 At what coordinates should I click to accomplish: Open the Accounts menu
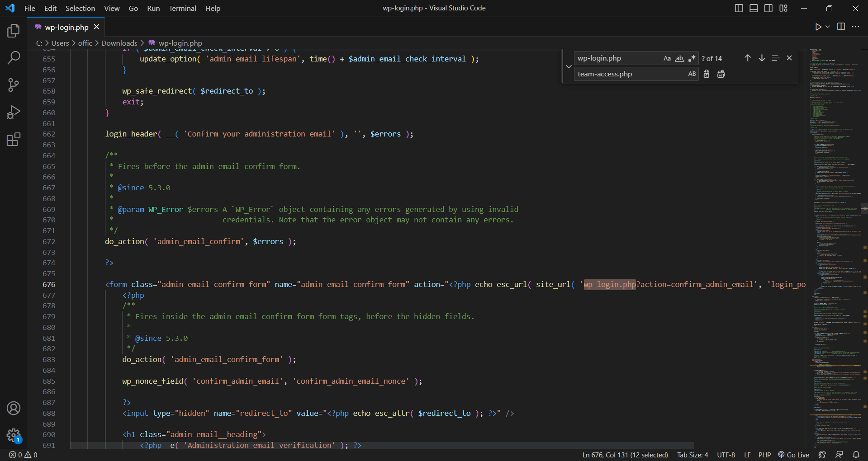(x=14, y=408)
